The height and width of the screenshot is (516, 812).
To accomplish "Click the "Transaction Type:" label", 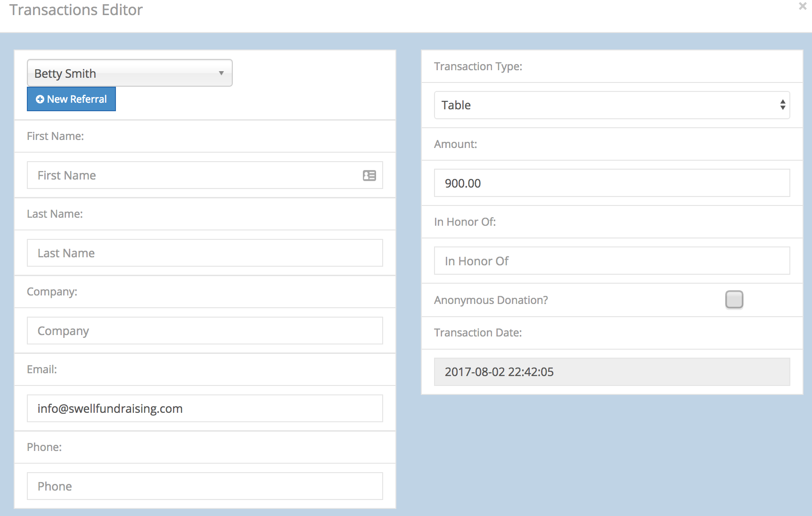I will click(478, 66).
